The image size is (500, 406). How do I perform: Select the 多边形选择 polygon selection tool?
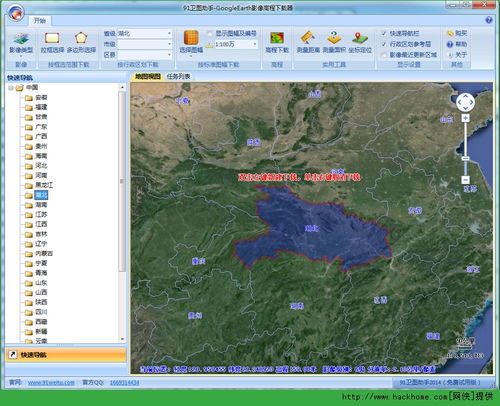tap(81, 43)
